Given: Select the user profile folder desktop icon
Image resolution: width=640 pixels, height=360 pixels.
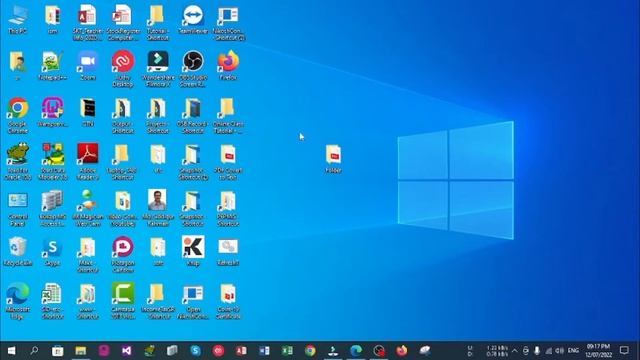Looking at the screenshot, I should [18, 66].
